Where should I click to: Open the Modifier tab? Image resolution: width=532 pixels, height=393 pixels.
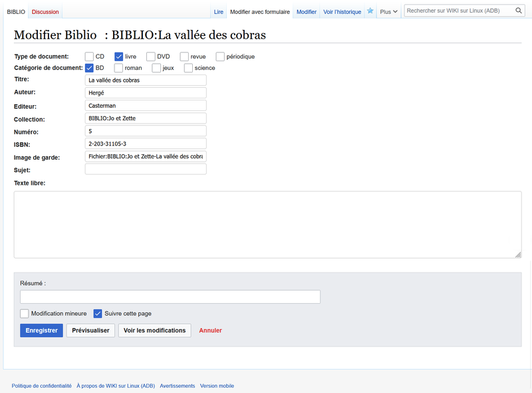(307, 12)
